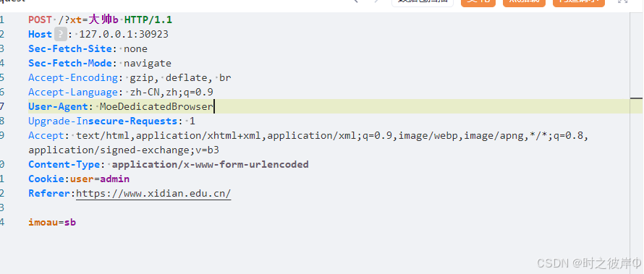Screen dimensions: 644x274
Task: Click the white outlined button in top toolbar
Action: (x=423, y=2)
